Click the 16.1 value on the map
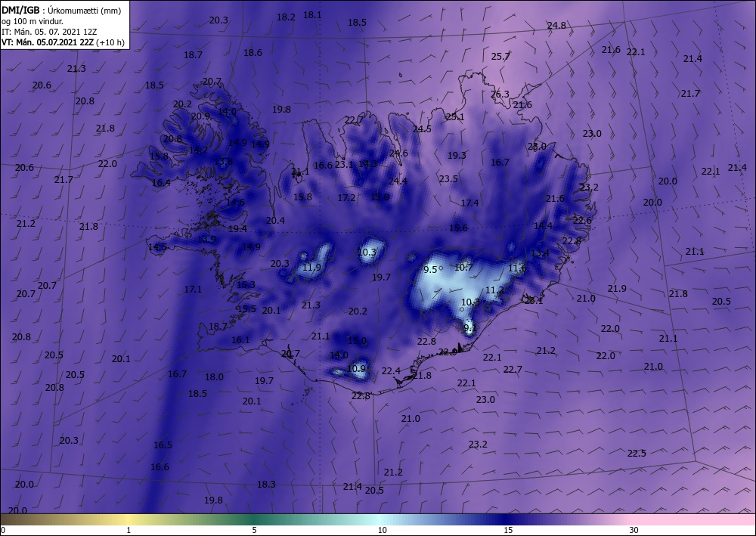This screenshot has height=536, width=756. point(240,340)
